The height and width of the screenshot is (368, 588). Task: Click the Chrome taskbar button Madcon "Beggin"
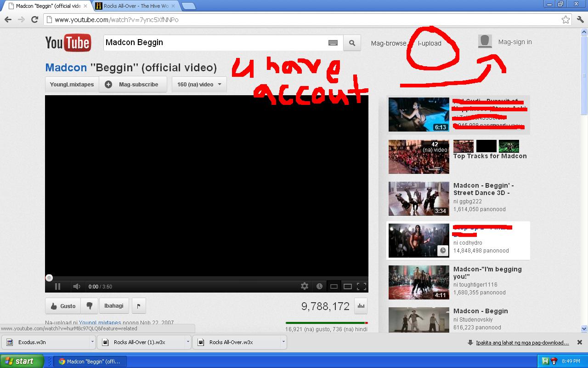[90, 361]
